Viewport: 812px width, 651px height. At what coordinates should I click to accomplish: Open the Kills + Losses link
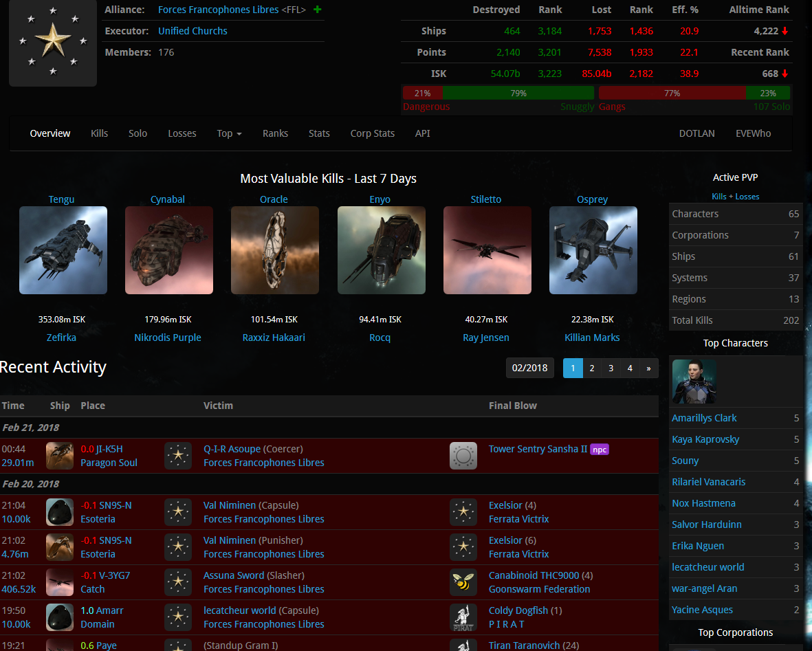coord(736,197)
